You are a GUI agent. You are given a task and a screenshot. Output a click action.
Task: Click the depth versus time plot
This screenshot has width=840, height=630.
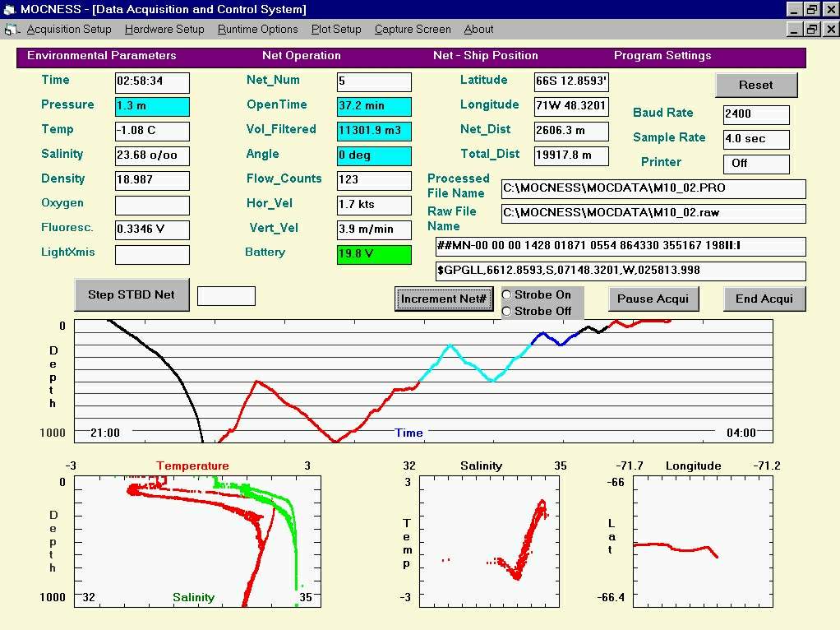[x=423, y=382]
